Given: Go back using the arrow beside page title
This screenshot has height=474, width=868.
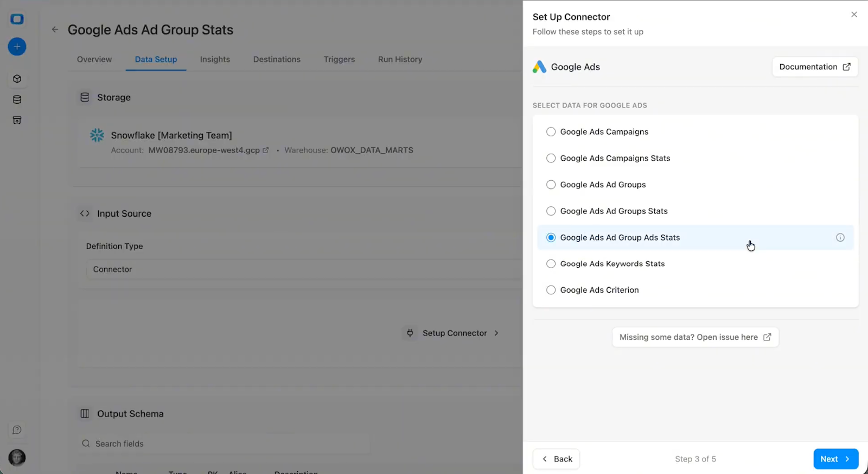Looking at the screenshot, I should (55, 29).
